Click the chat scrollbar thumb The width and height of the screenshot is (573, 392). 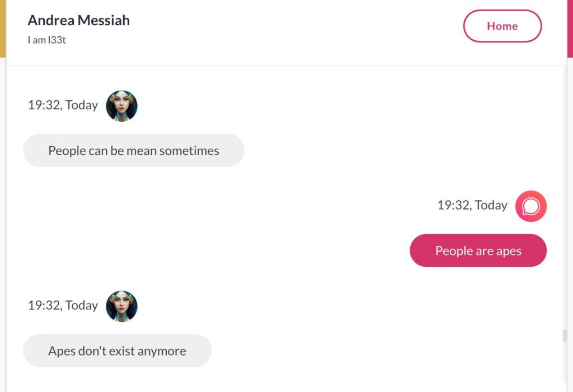565,336
